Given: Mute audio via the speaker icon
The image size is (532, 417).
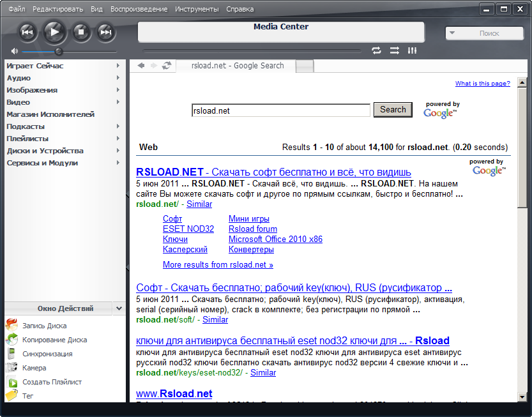Looking at the screenshot, I should [x=14, y=51].
